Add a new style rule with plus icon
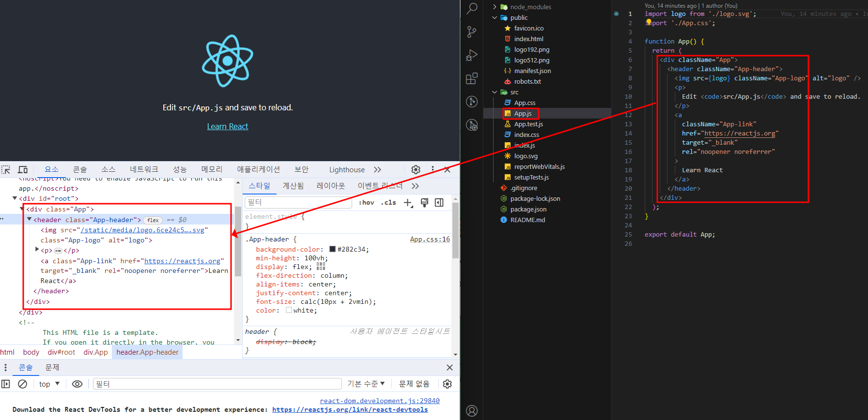The image size is (868, 420). click(x=408, y=202)
